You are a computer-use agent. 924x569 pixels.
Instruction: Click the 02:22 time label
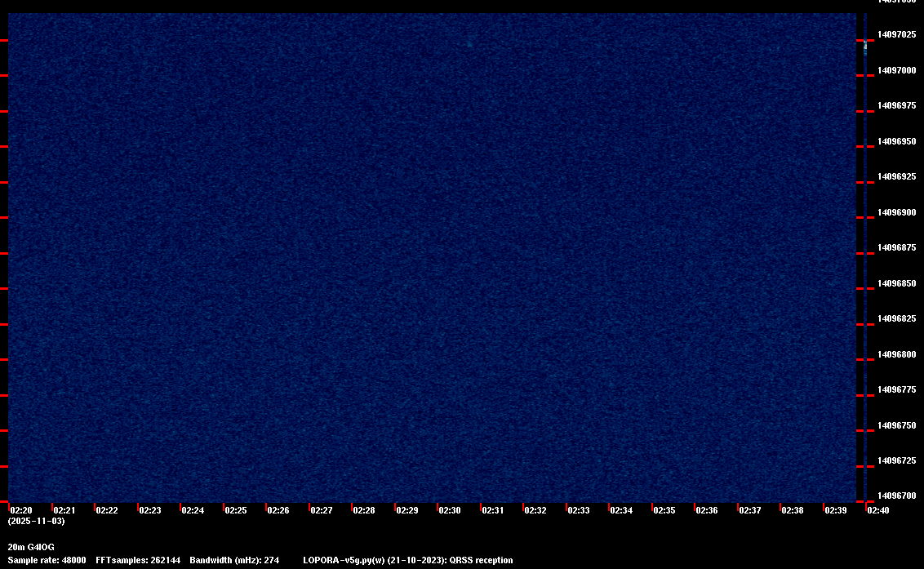107,510
